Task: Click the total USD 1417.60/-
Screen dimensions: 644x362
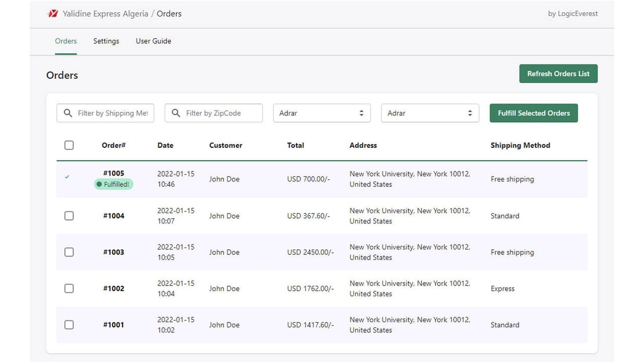Action: 310,325
